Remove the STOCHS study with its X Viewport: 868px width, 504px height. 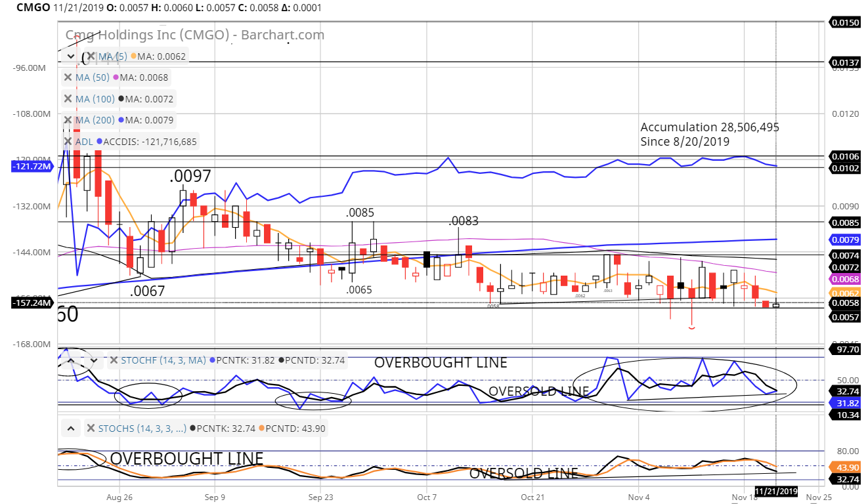(x=91, y=429)
